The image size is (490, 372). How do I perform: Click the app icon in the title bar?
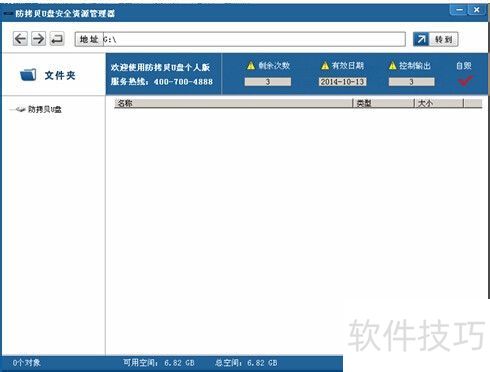pyautogui.click(x=8, y=14)
